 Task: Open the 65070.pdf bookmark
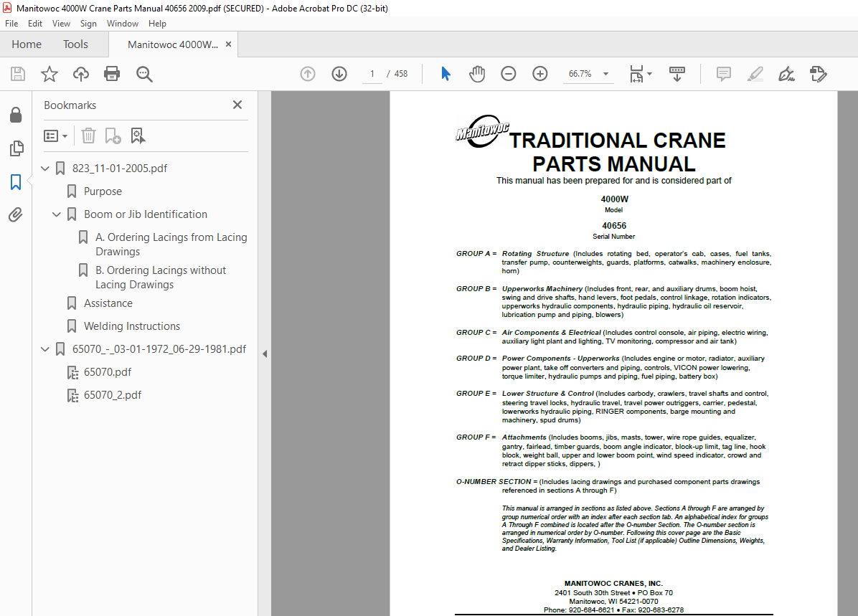[x=108, y=372]
